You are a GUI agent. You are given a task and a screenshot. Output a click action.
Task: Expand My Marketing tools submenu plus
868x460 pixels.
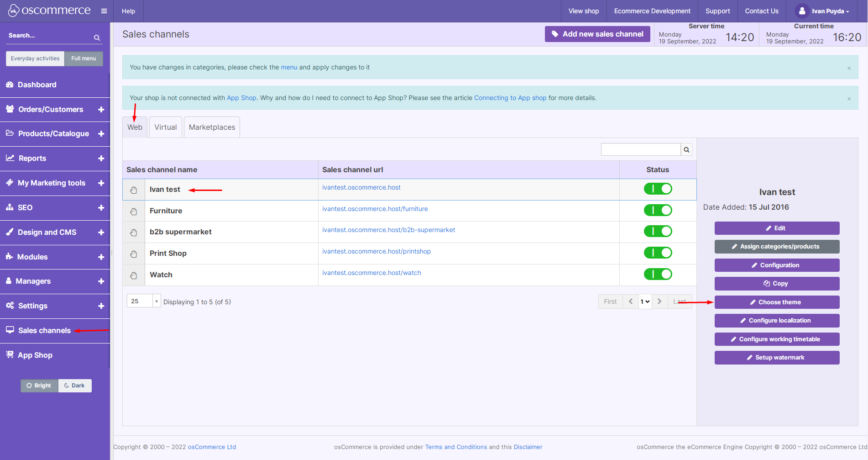pyautogui.click(x=101, y=183)
